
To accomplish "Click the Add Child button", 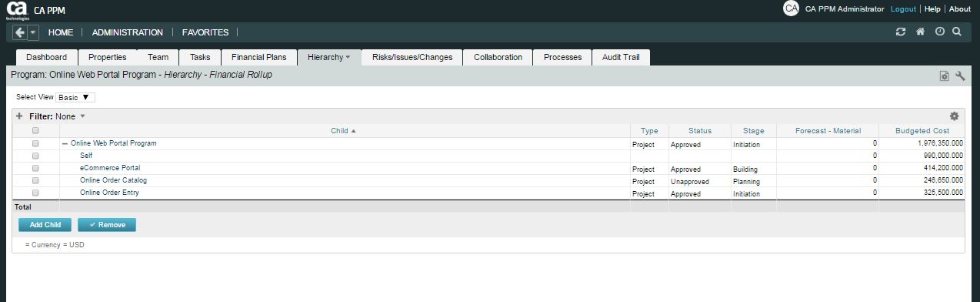I will click(45, 225).
